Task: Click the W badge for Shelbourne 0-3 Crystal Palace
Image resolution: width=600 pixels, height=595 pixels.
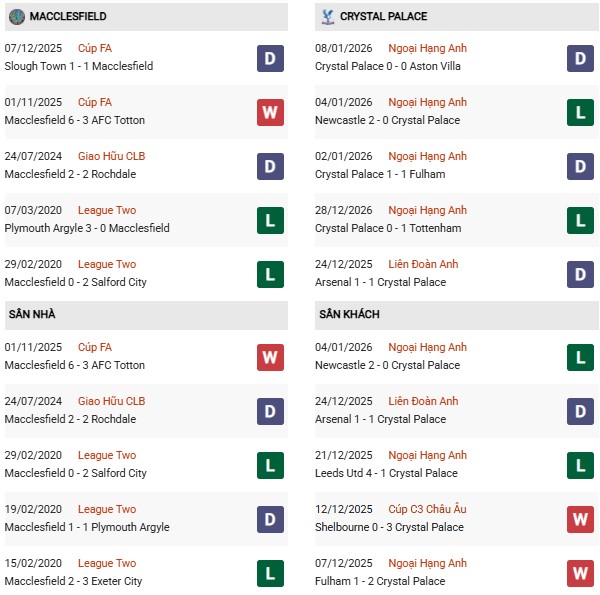Action: point(581,519)
